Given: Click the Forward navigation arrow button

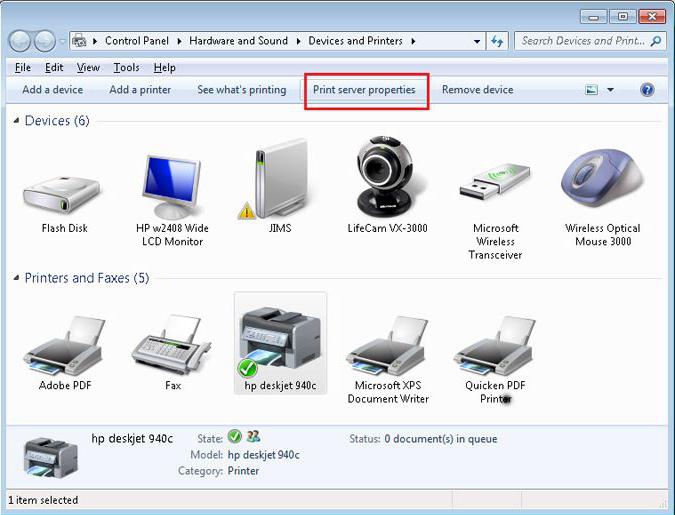Looking at the screenshot, I should point(45,41).
